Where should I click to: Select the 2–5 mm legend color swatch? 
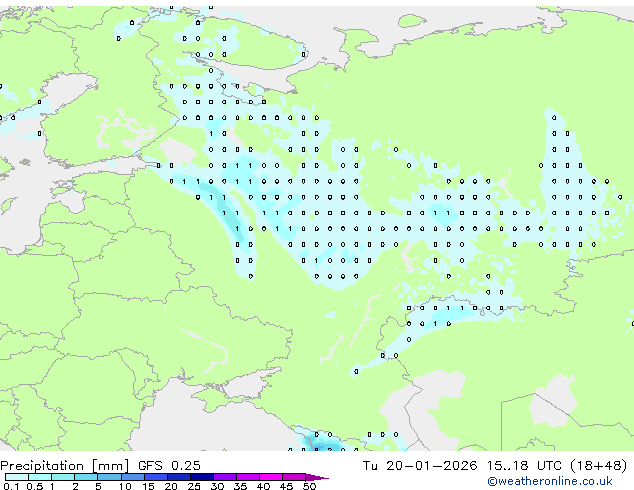point(86,477)
